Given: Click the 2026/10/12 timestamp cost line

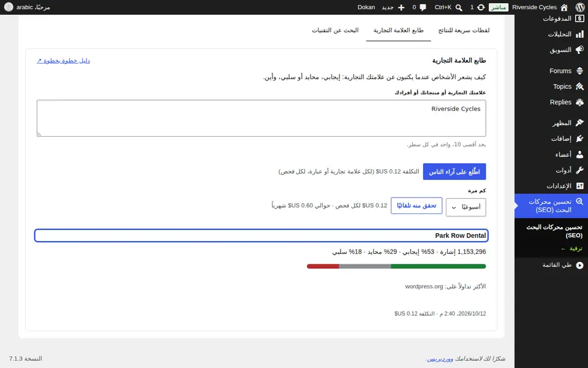Looking at the screenshot, I should click(440, 313).
